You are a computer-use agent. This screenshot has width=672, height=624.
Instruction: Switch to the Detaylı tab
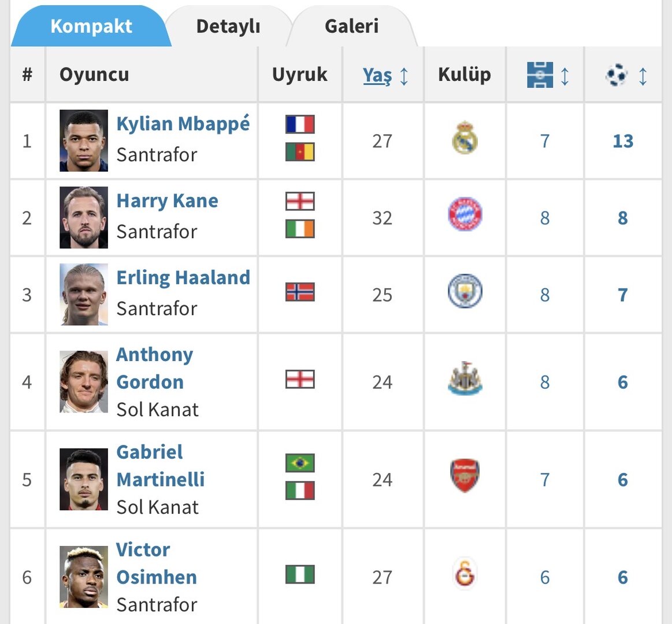(x=228, y=27)
